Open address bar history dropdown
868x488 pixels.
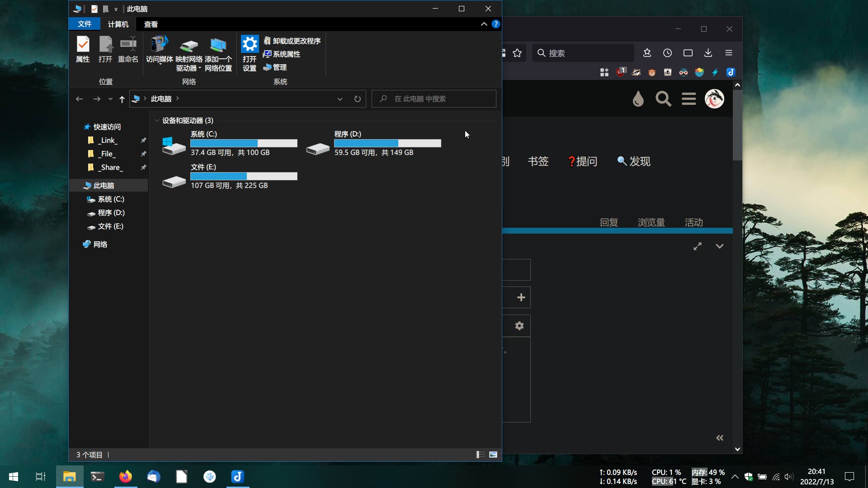point(340,99)
